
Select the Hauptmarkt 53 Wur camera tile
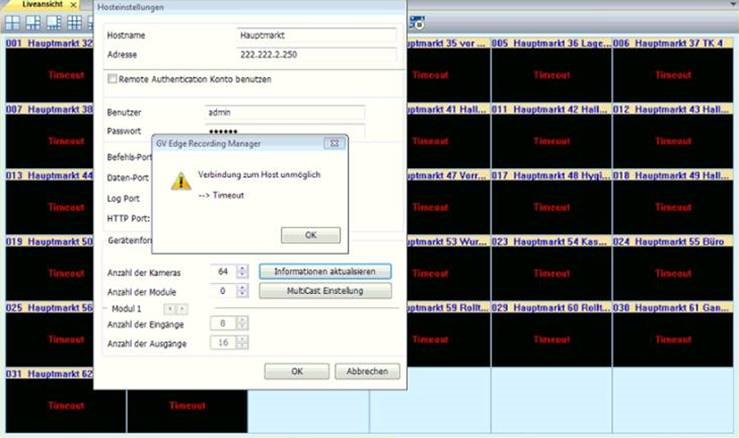click(x=448, y=269)
